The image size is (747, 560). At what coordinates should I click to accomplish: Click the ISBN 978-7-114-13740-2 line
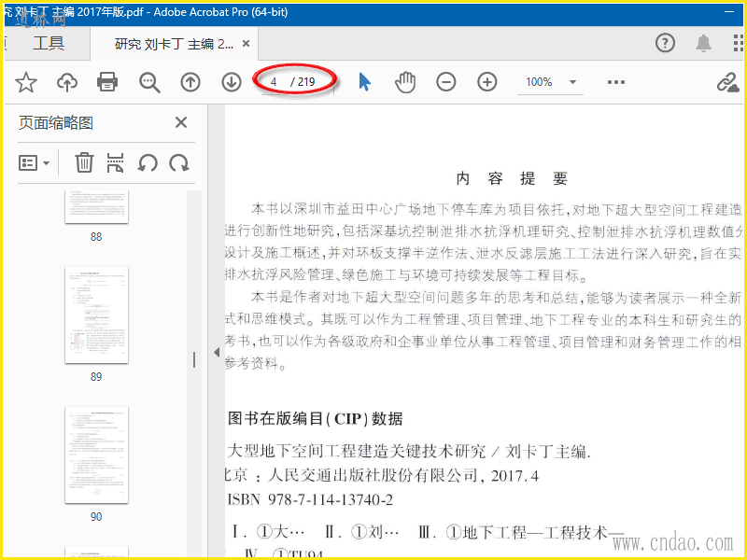tap(310, 499)
